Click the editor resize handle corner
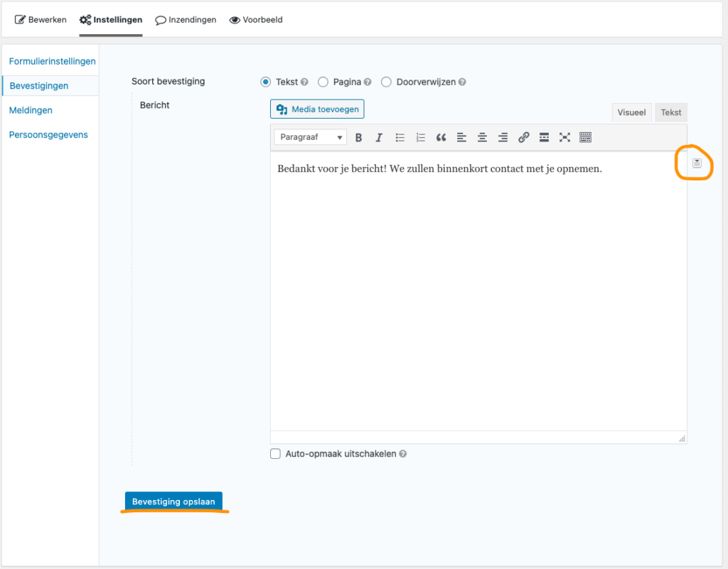The width and height of the screenshot is (728, 569). (x=682, y=438)
